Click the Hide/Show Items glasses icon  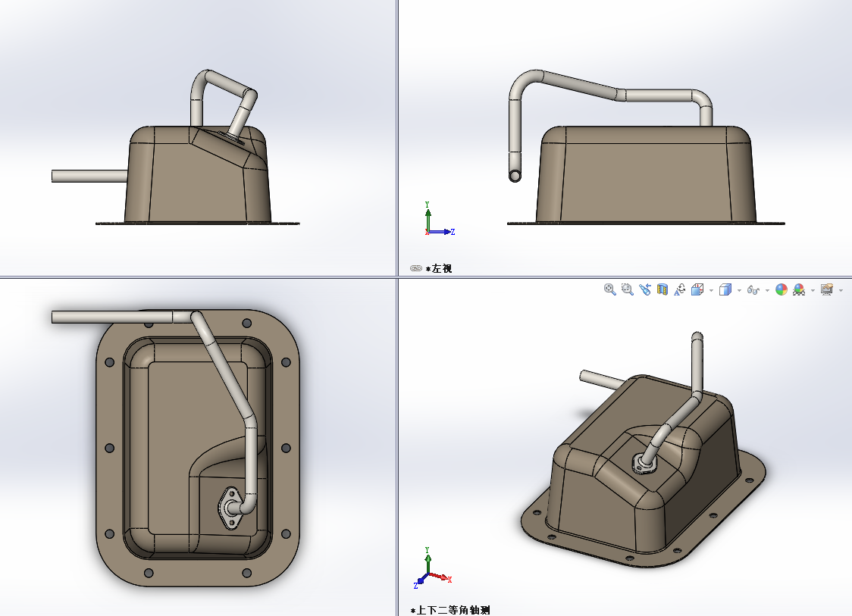[753, 290]
